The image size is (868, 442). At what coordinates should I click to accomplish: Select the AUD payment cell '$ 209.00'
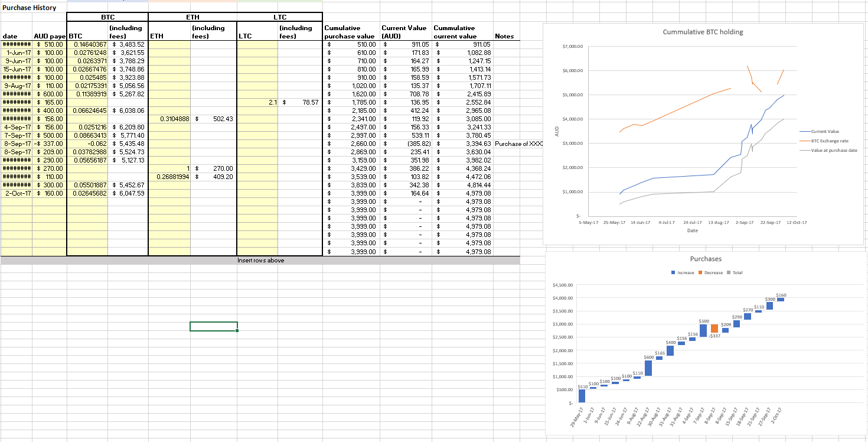(x=50, y=152)
